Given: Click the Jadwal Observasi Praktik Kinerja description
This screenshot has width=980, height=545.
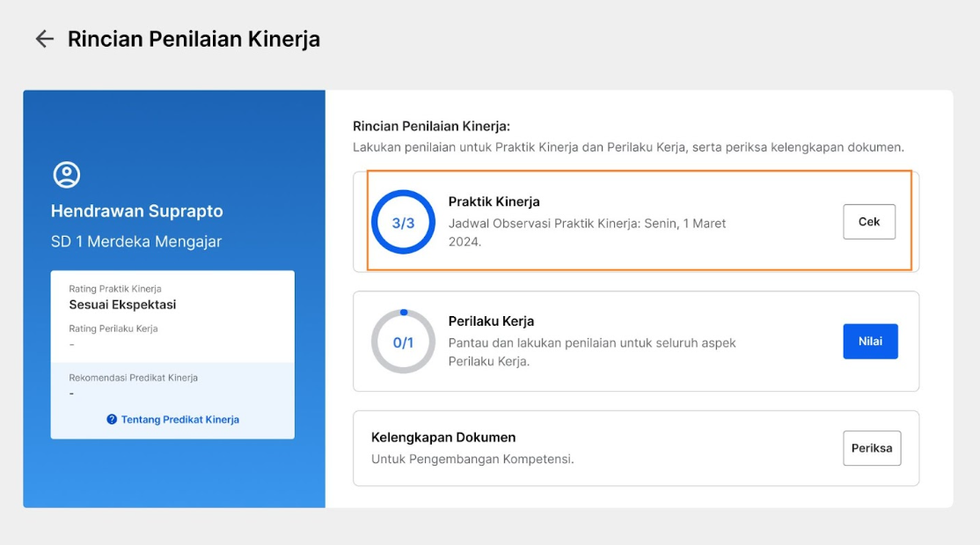Looking at the screenshot, I should click(587, 232).
